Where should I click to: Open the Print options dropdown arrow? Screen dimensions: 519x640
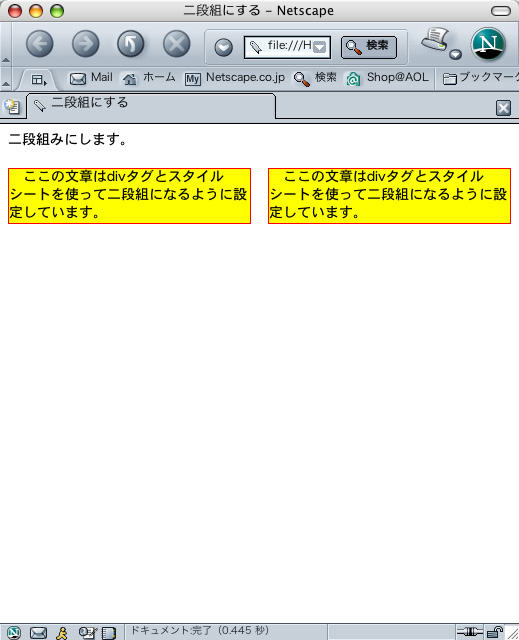(x=455, y=54)
